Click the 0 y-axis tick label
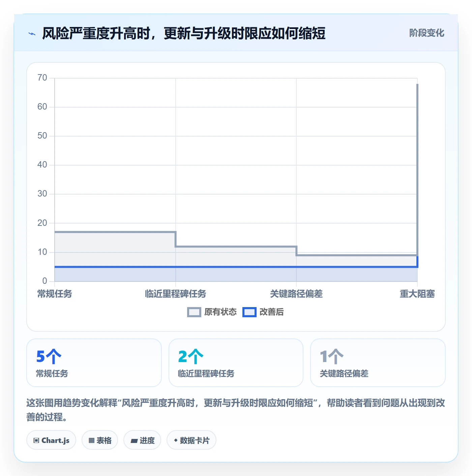 tap(45, 281)
